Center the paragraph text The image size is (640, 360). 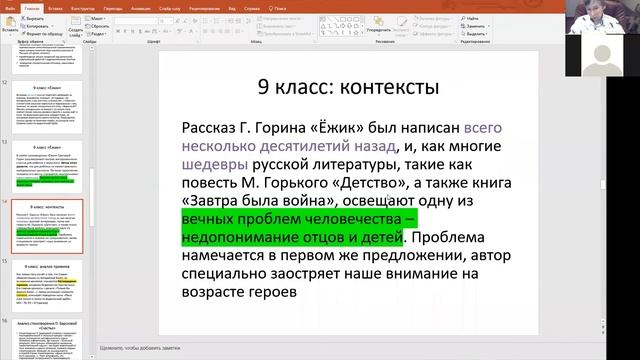(213, 31)
